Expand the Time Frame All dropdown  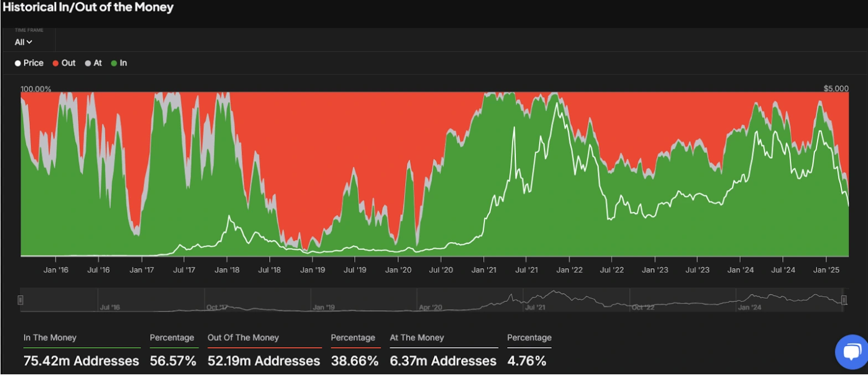click(23, 42)
